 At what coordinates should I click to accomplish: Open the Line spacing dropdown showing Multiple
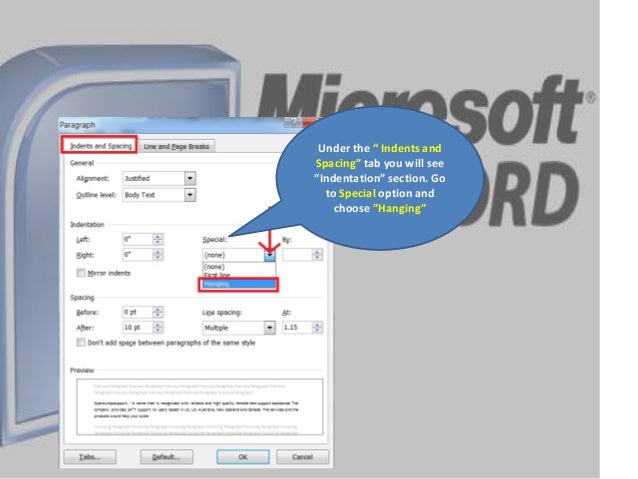coord(239,328)
